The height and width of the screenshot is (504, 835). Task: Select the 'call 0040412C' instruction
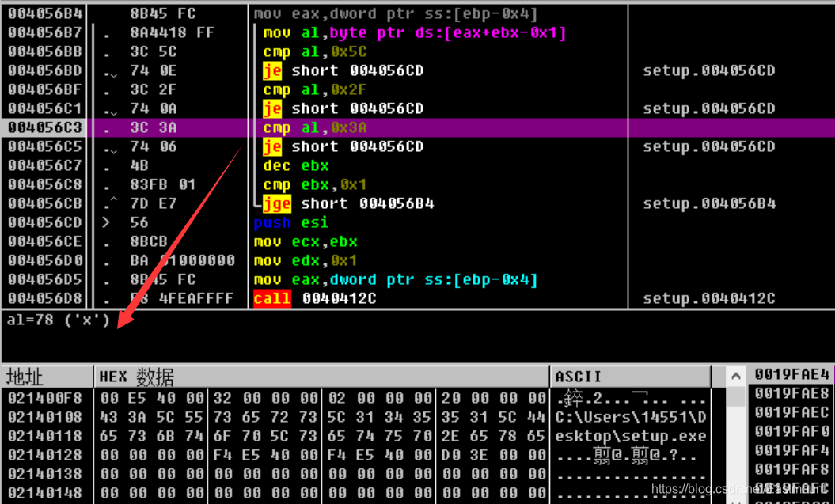pos(315,298)
